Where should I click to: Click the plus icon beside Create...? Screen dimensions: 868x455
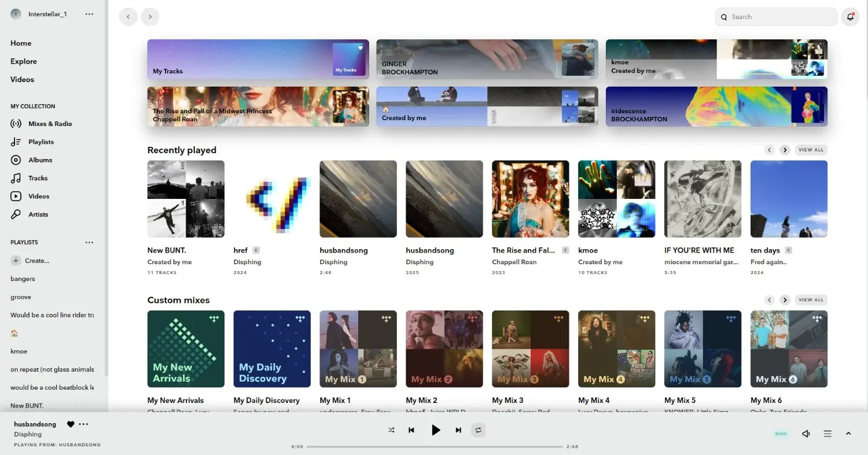click(16, 261)
